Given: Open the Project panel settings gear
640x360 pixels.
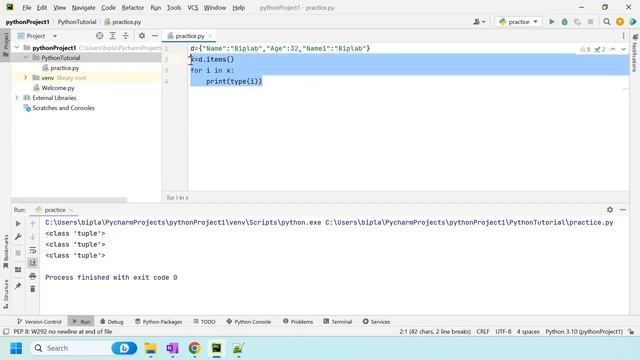Looking at the screenshot, I should 142,36.
